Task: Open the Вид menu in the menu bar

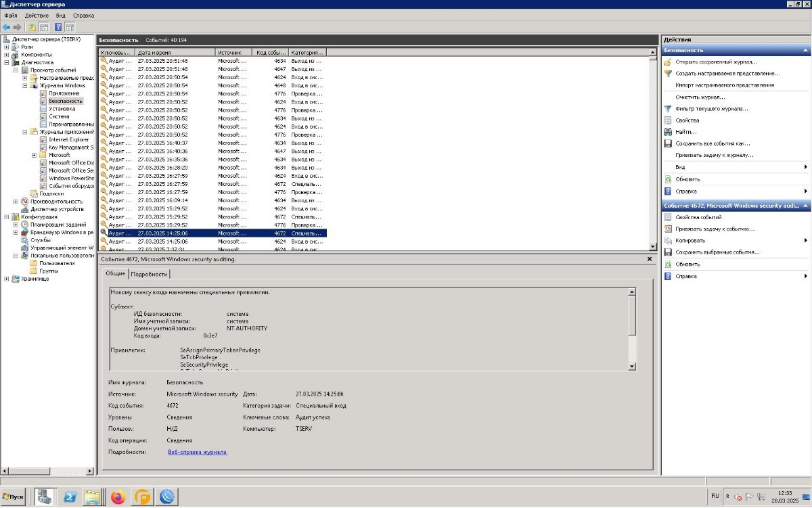Action: coord(61,15)
